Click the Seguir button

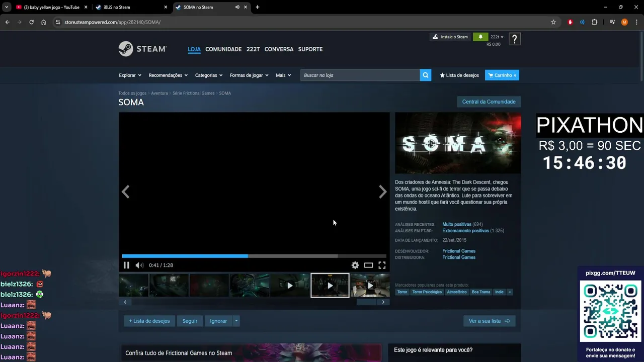tap(190, 321)
